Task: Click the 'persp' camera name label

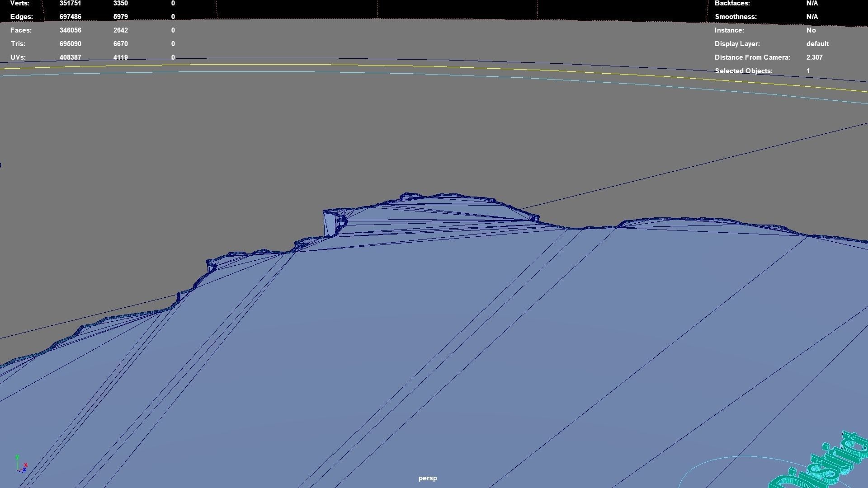Action: pyautogui.click(x=428, y=478)
